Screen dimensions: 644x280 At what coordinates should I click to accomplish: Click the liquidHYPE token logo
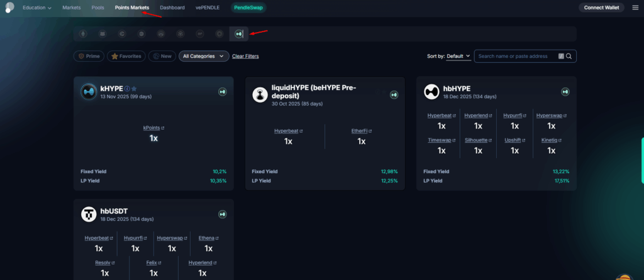point(260,95)
